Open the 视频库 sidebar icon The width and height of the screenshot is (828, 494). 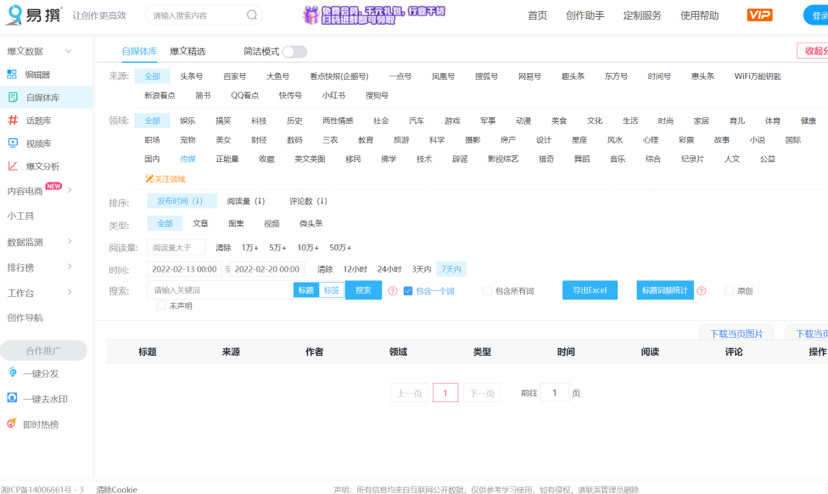[x=13, y=143]
